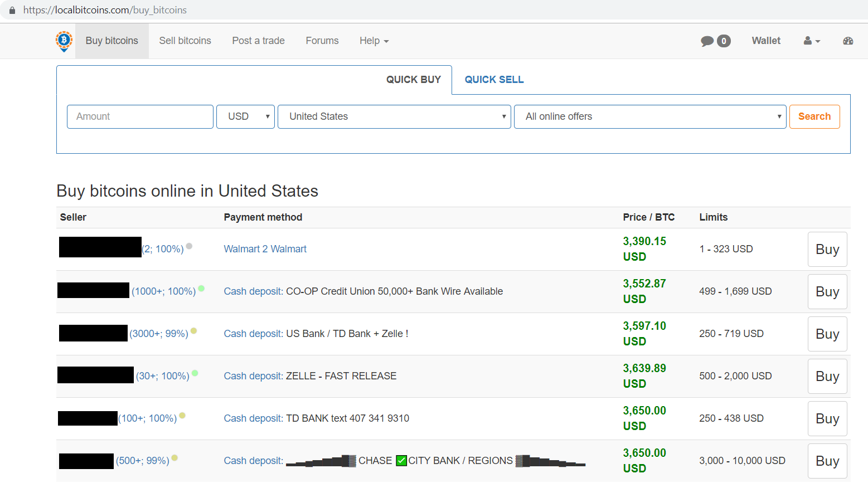Click the padlock icon in address bar

pyautogui.click(x=12, y=10)
